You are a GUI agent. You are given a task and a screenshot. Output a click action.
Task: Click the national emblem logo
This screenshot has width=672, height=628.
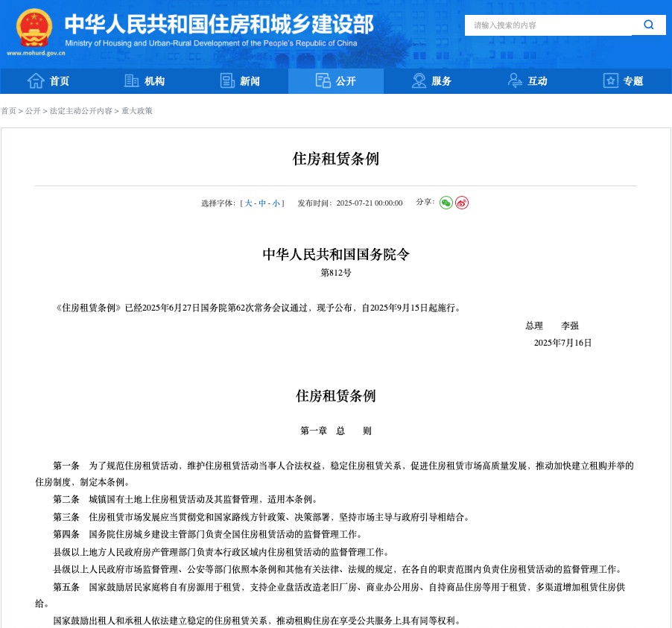34,28
